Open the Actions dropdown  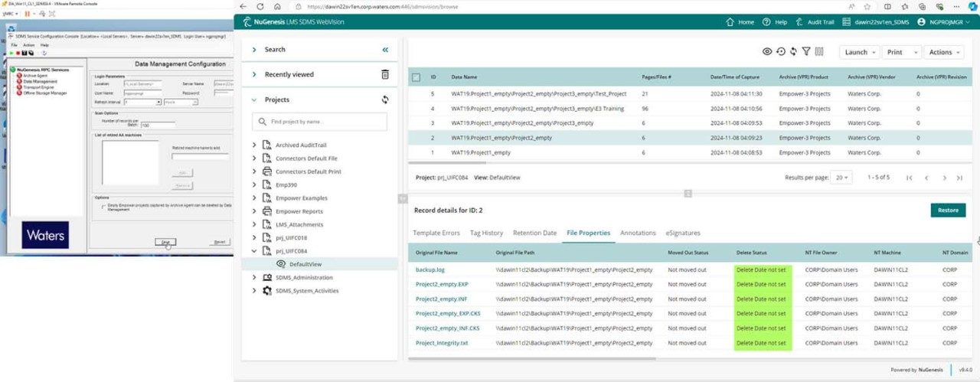(x=944, y=52)
